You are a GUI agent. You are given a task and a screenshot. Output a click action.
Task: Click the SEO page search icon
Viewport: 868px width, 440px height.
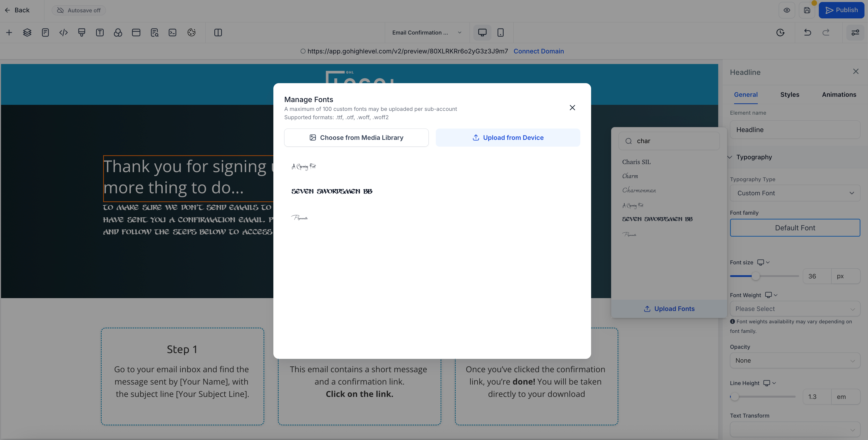[x=155, y=32]
